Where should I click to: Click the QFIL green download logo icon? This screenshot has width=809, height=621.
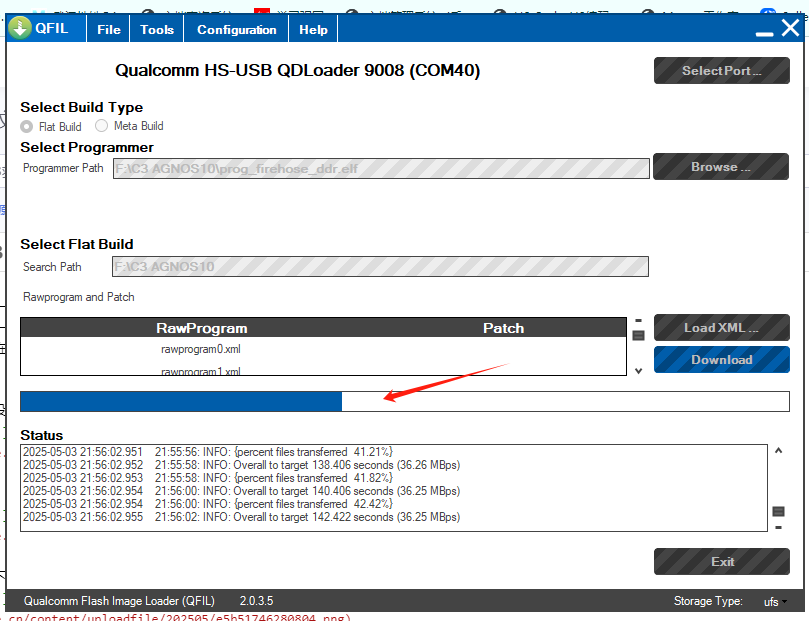[20, 28]
